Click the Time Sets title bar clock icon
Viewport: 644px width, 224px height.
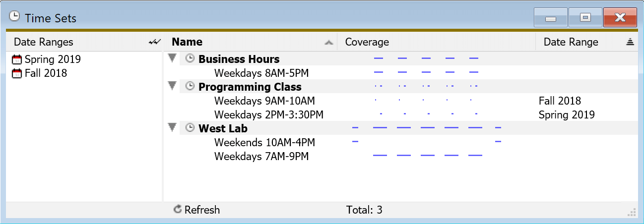click(15, 17)
